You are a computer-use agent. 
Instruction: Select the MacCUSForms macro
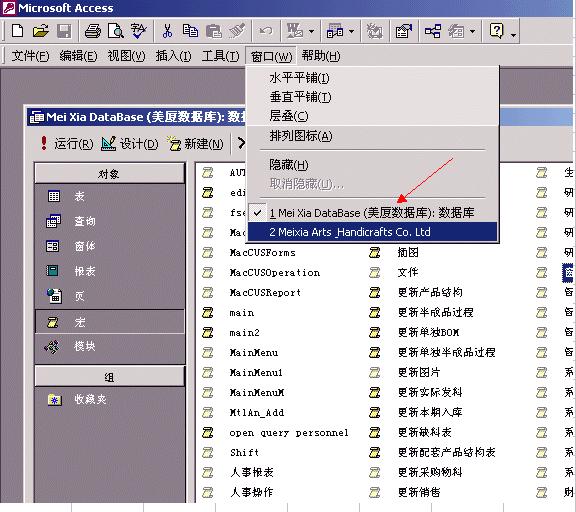pos(262,253)
